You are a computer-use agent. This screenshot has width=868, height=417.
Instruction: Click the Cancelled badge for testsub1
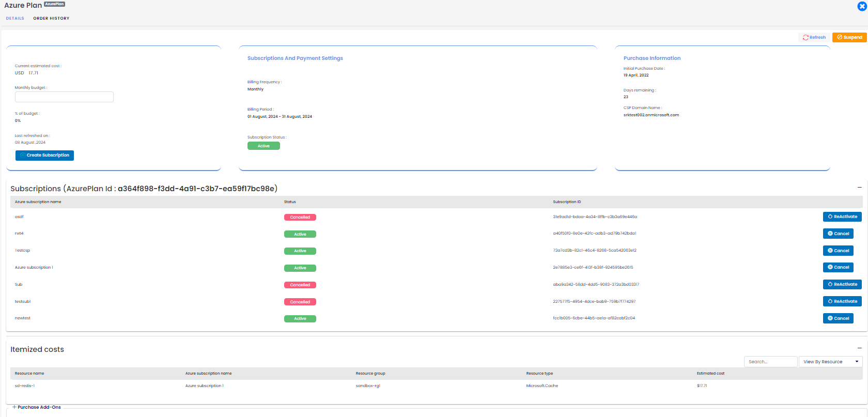click(300, 302)
